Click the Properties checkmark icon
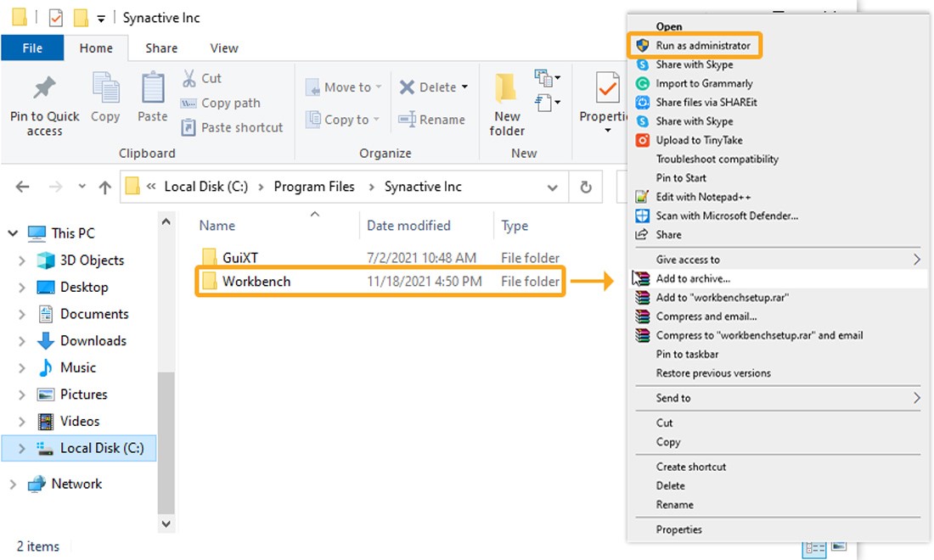The image size is (934, 560). [x=608, y=88]
